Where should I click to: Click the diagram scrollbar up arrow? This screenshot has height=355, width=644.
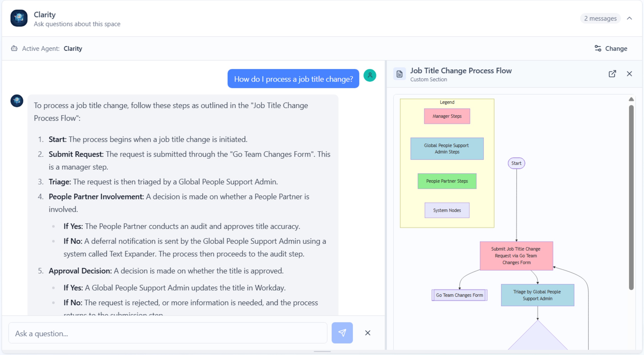tap(631, 99)
